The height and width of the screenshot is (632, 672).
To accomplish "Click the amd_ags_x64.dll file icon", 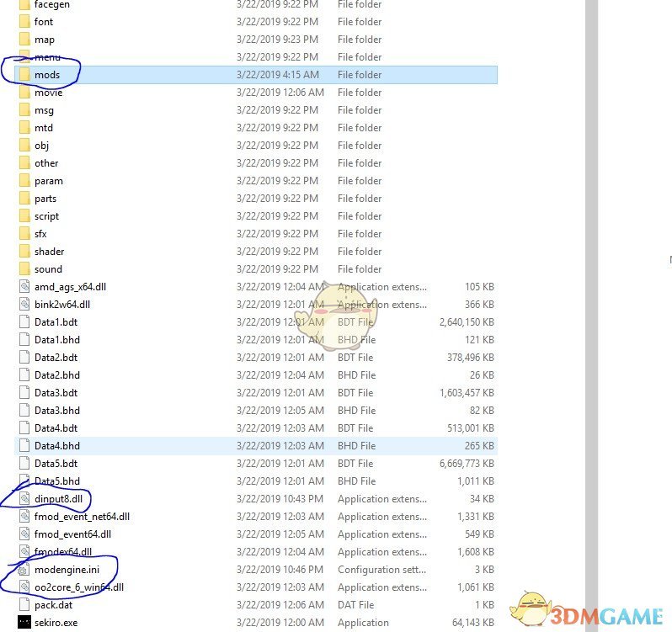I will click(x=24, y=286).
